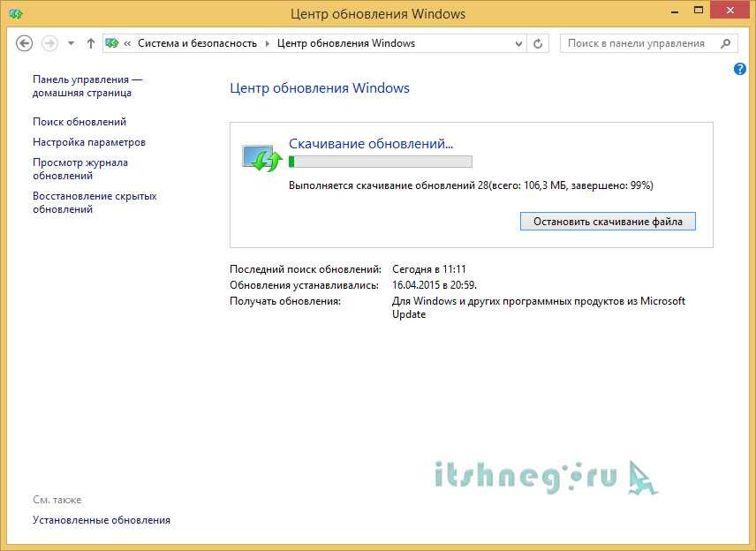Screen dimensions: 756x551
Task: Click the update download progress bar
Action: [381, 162]
